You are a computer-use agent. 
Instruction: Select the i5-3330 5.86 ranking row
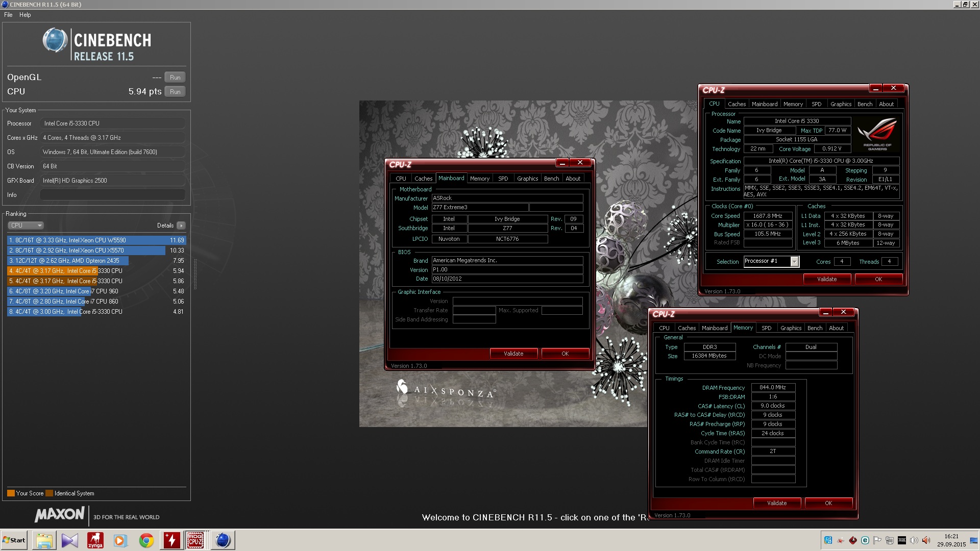pyautogui.click(x=96, y=281)
